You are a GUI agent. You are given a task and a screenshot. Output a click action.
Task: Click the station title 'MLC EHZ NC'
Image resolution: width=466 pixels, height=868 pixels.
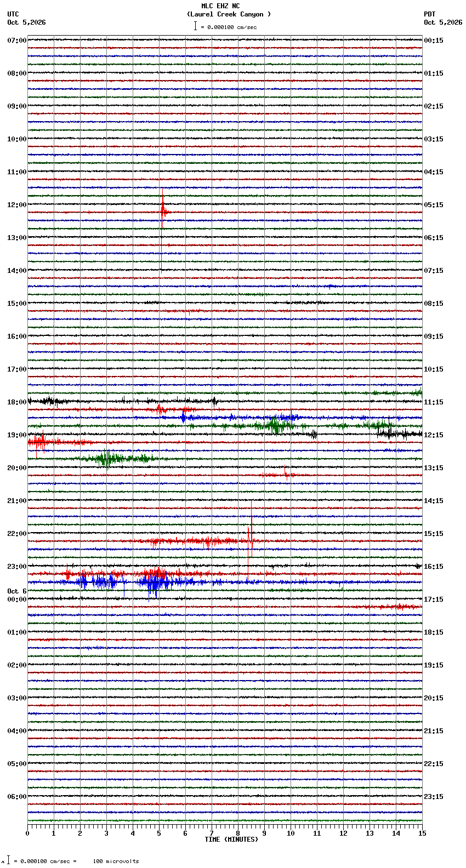click(x=220, y=6)
